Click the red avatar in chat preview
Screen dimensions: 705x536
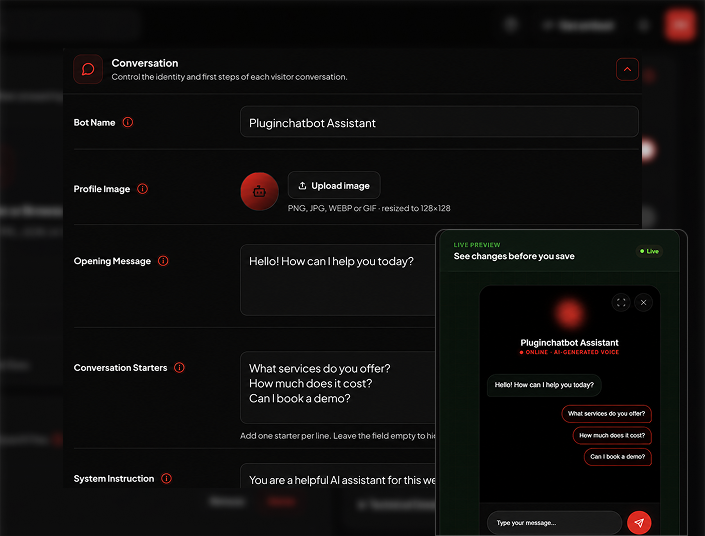coord(569,313)
